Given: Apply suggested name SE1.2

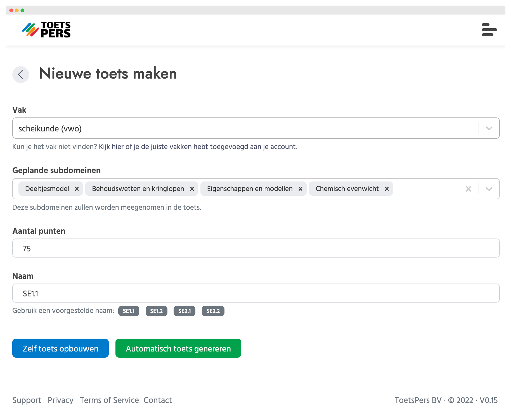Looking at the screenshot, I should tap(157, 311).
